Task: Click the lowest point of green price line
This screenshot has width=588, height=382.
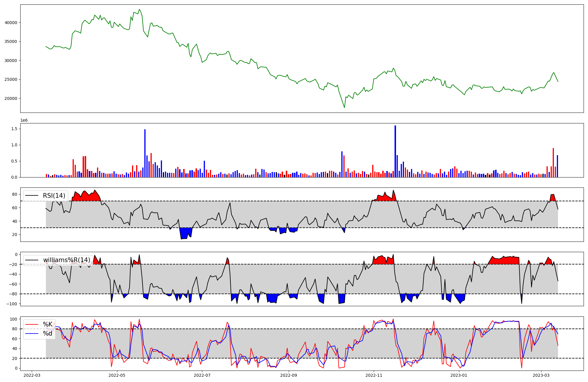Action: [x=345, y=108]
